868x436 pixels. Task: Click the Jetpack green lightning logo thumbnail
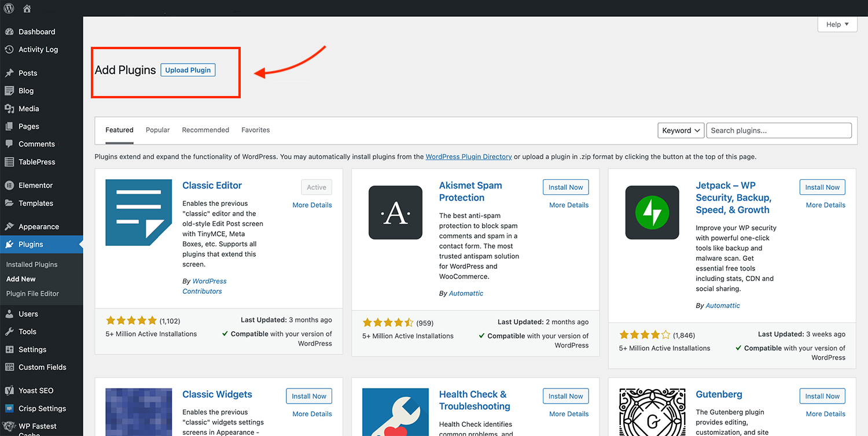pos(652,213)
